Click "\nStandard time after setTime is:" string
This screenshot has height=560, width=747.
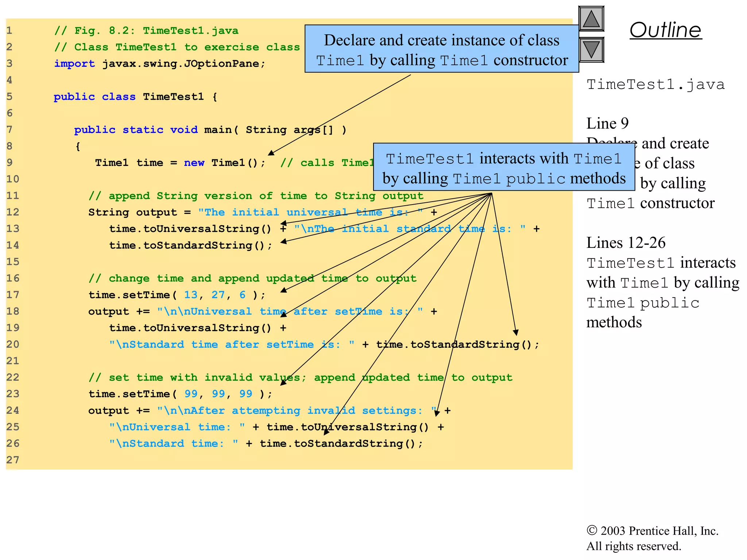[x=232, y=345]
